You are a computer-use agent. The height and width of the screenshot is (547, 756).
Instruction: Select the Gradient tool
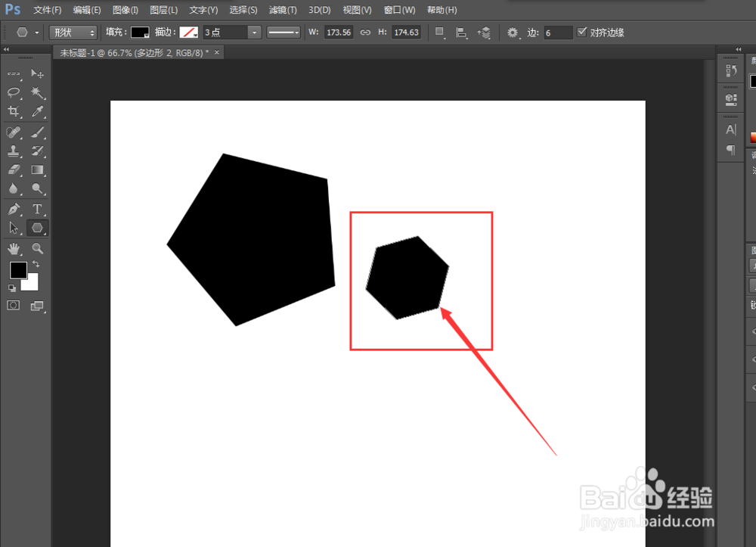tap(37, 169)
